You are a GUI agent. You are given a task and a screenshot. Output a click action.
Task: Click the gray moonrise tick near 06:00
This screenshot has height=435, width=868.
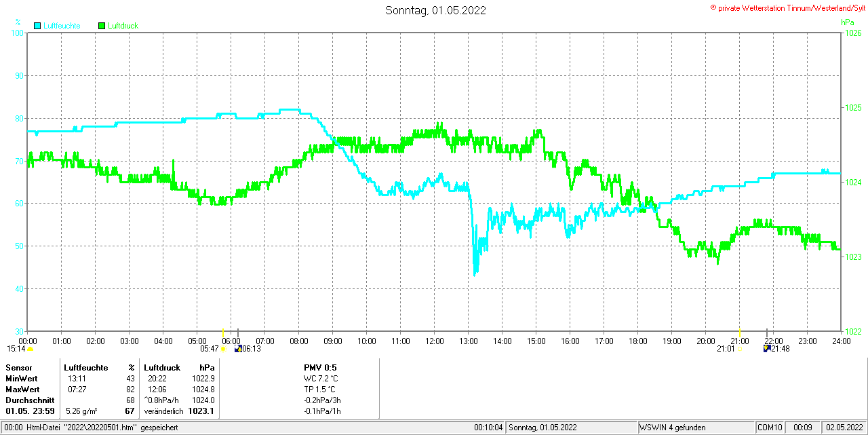click(x=238, y=332)
